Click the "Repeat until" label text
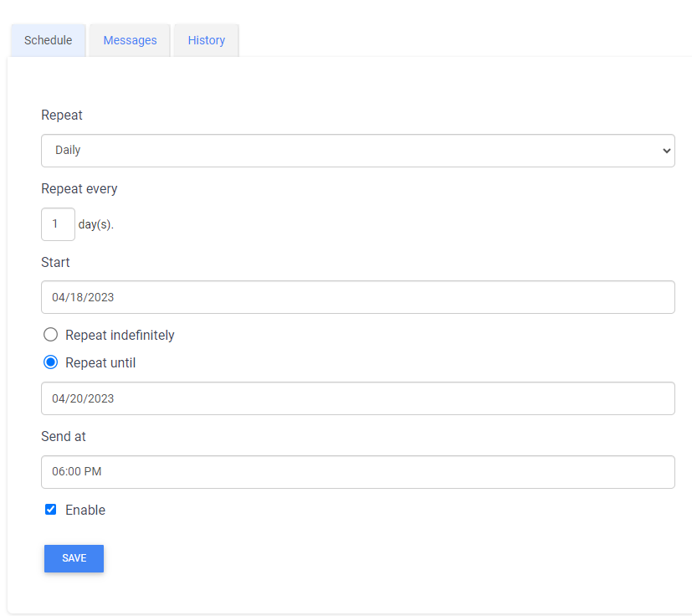The width and height of the screenshot is (692, 616). [100, 363]
